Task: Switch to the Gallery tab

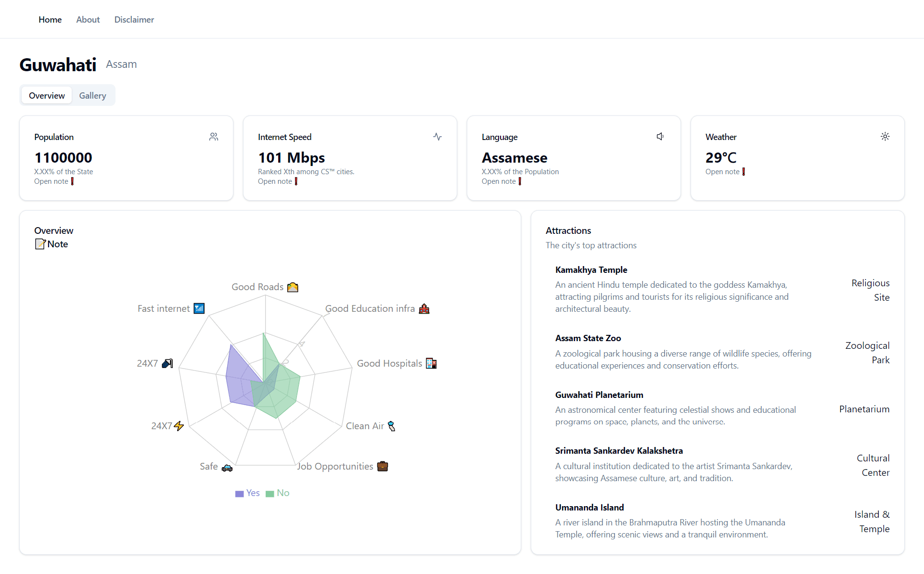Action: (92, 95)
